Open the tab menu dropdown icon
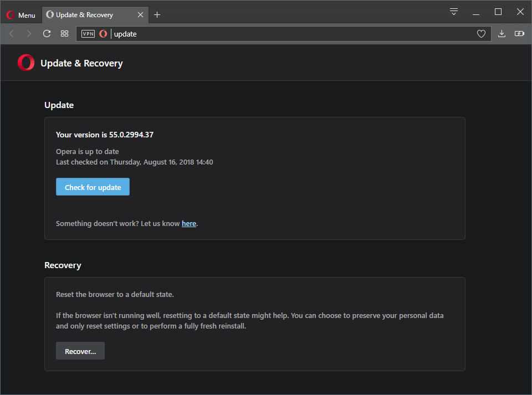The width and height of the screenshot is (532, 395). click(x=454, y=12)
